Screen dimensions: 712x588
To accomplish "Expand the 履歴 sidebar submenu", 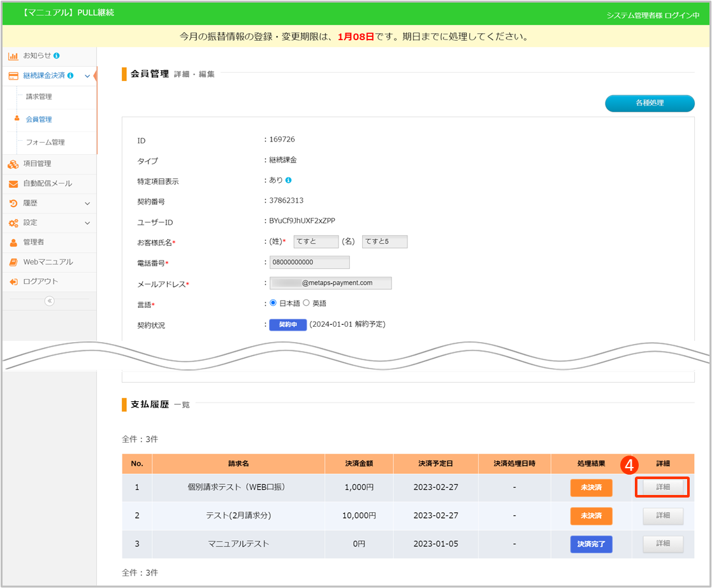I will 87,203.
